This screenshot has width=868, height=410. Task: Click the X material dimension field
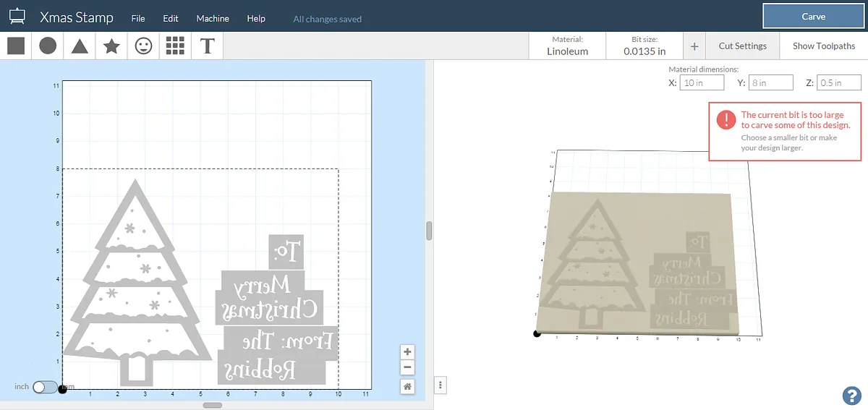[702, 83]
